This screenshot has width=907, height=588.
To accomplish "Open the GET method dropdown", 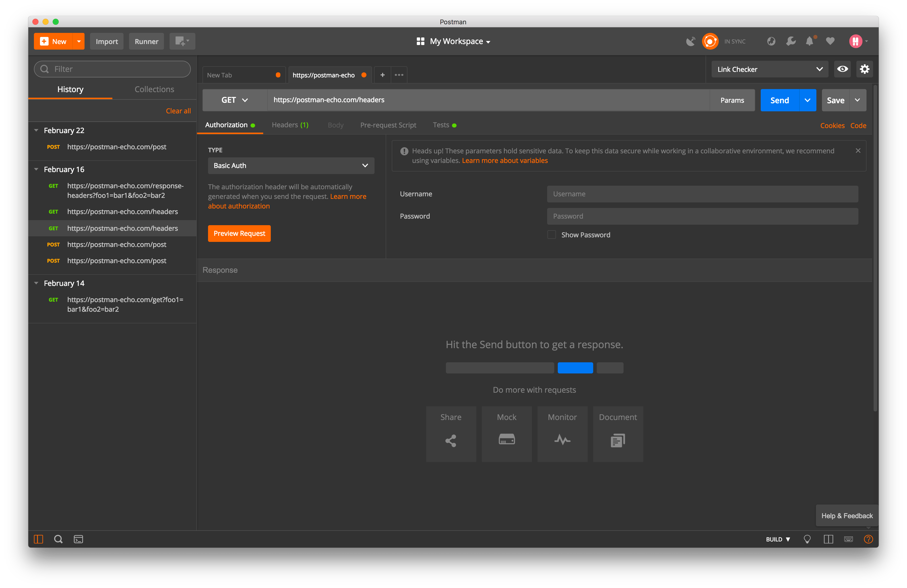I will (234, 100).
